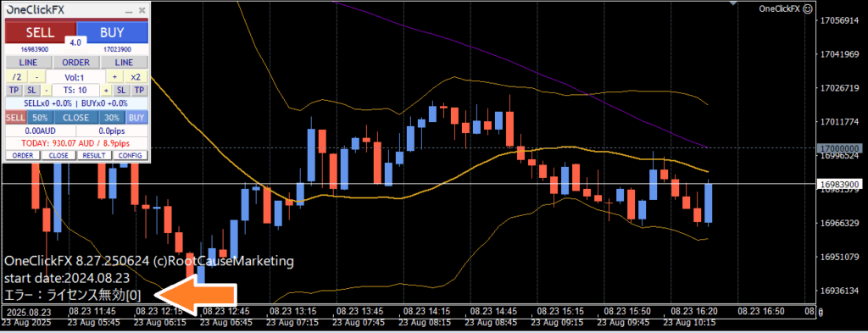
Task: Increase TS value with plus button
Action: 106,90
